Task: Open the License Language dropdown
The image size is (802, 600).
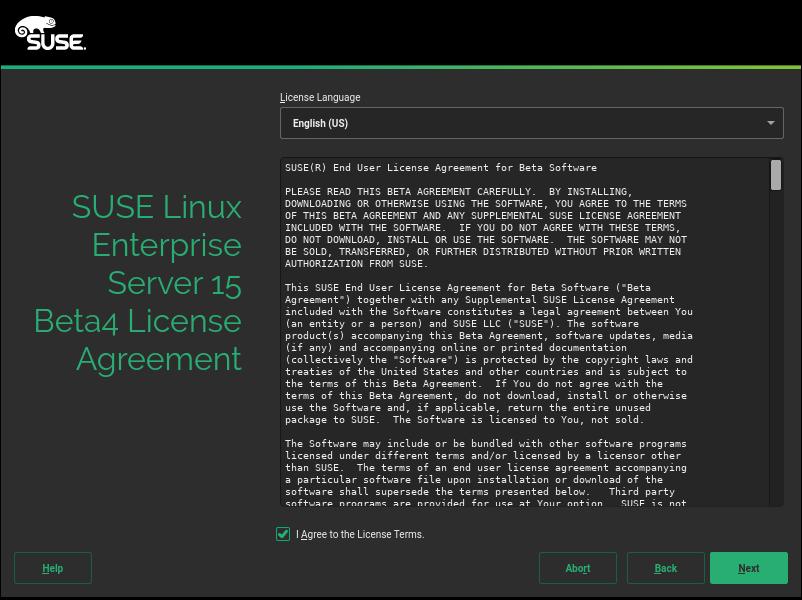Action: click(531, 123)
